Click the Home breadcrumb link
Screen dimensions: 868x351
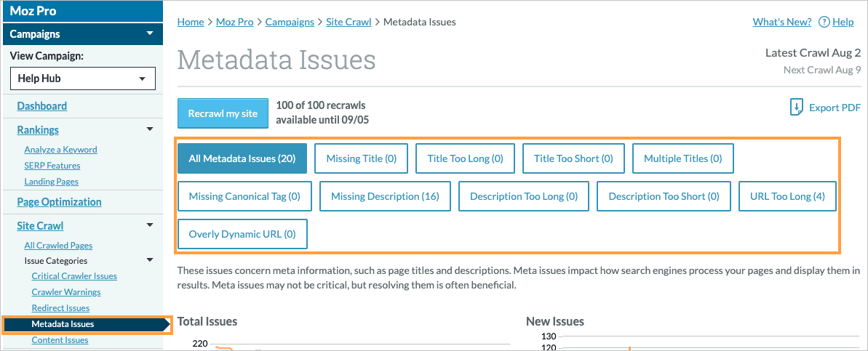pyautogui.click(x=191, y=22)
